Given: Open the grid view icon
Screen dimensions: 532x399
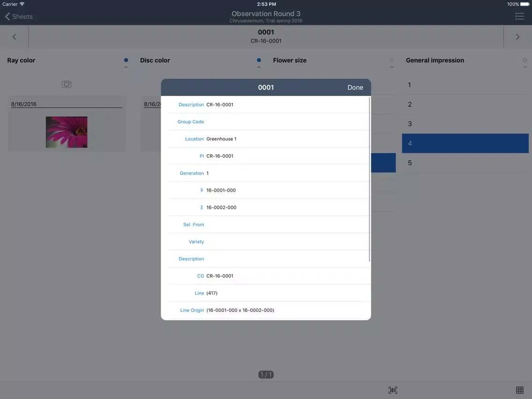Looking at the screenshot, I should coord(519,390).
